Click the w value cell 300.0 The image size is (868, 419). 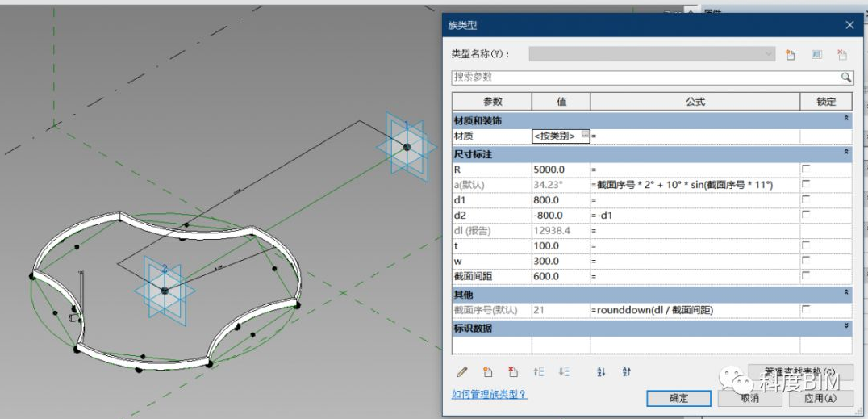tap(561, 261)
